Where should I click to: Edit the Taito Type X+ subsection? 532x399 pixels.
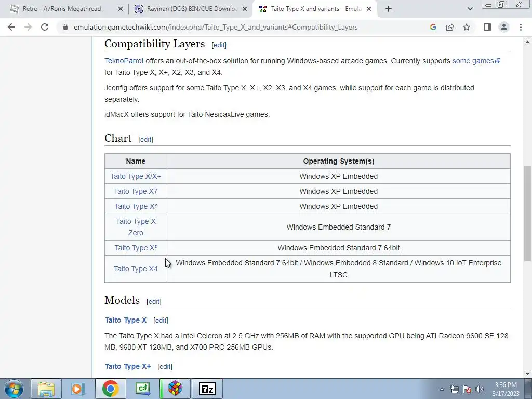pos(165,366)
